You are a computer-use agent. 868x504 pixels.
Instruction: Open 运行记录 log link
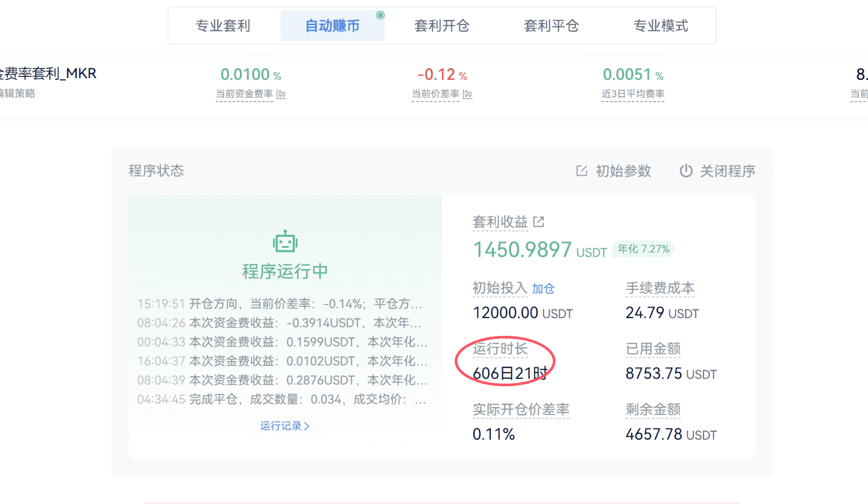click(285, 426)
